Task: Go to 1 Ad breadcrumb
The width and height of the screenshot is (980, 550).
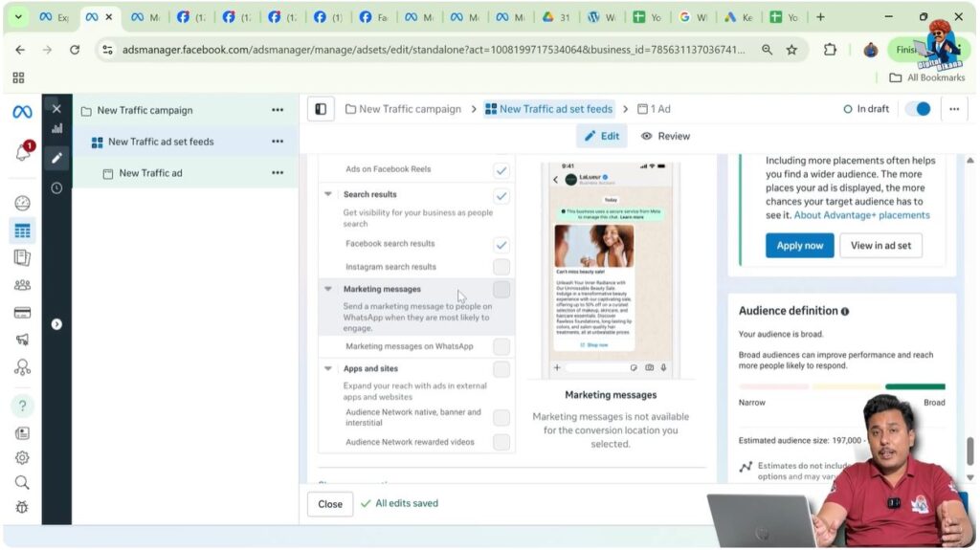Action: [x=654, y=109]
